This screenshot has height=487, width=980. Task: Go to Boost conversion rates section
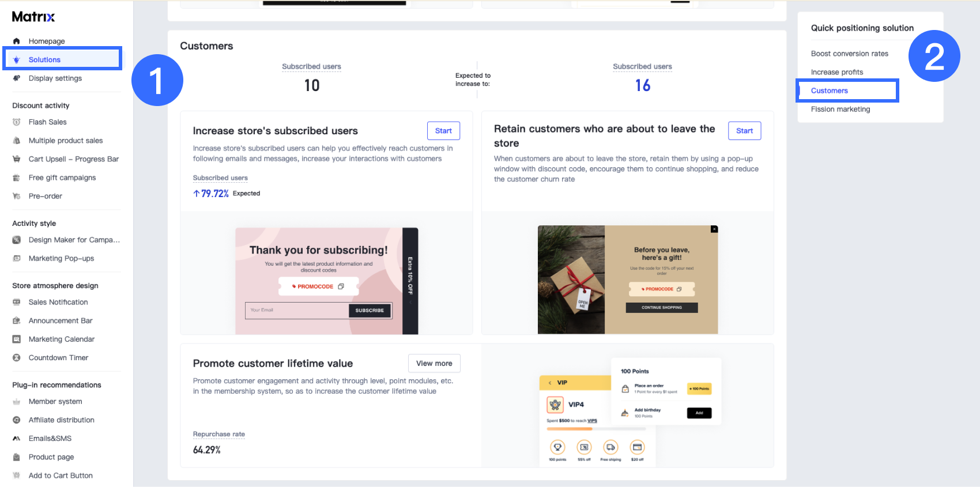tap(849, 54)
